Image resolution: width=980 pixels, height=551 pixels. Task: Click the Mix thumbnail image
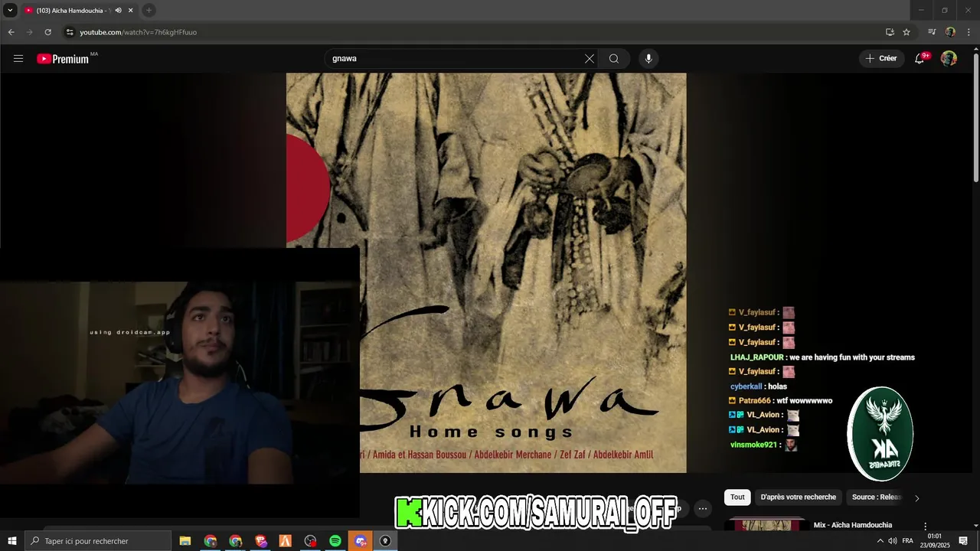point(766,524)
